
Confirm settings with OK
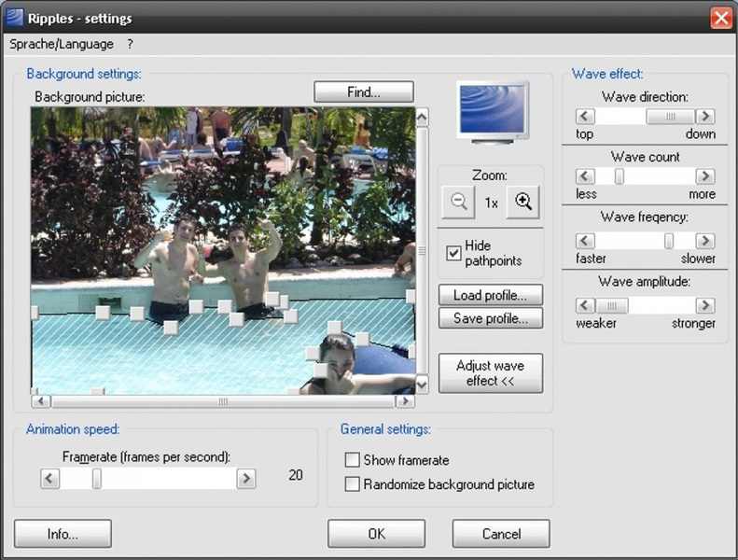click(x=377, y=534)
